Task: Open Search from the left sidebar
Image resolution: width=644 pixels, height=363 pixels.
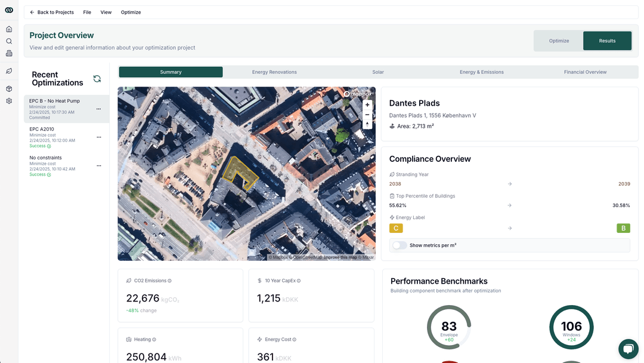Action: (x=9, y=41)
